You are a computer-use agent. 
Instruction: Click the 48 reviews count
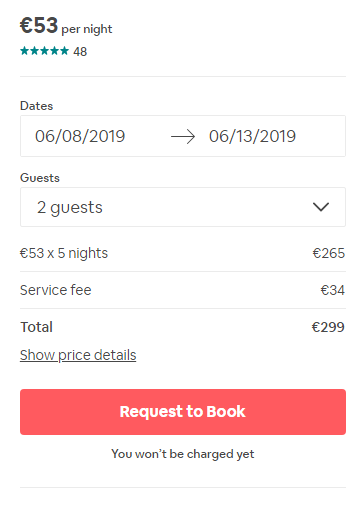(80, 52)
